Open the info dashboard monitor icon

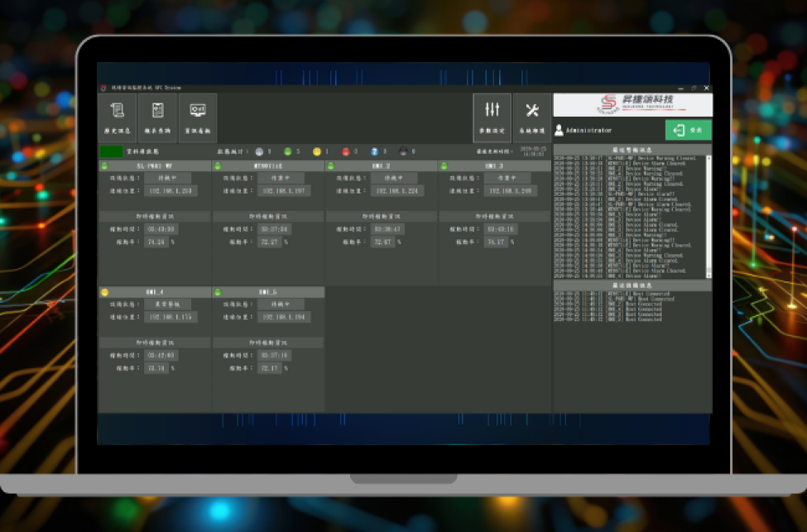[198, 113]
